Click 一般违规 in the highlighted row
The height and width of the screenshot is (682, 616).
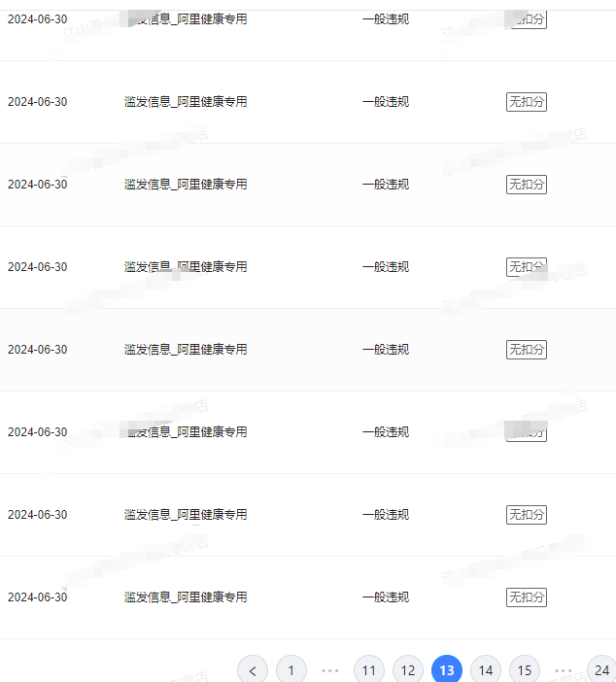(x=386, y=350)
